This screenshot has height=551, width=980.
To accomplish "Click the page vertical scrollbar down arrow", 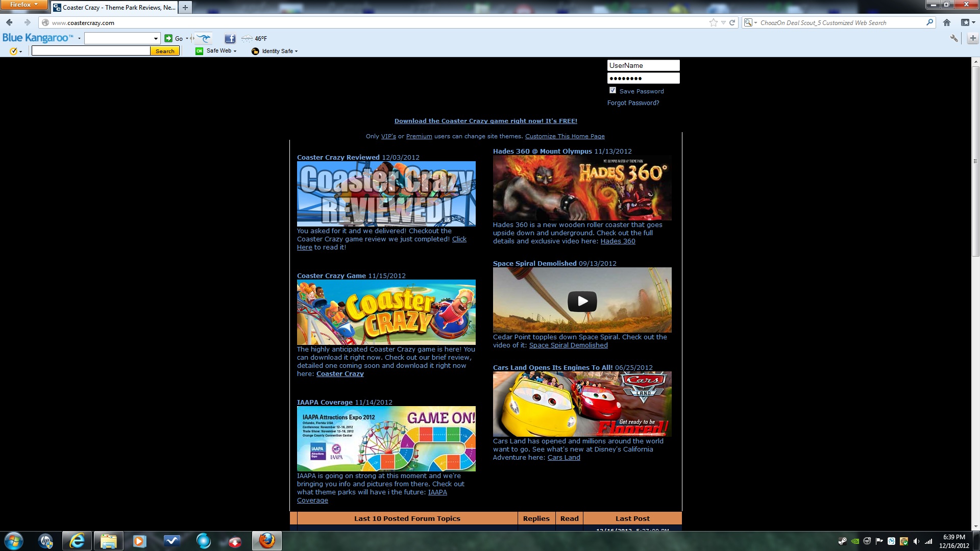I will [x=975, y=527].
